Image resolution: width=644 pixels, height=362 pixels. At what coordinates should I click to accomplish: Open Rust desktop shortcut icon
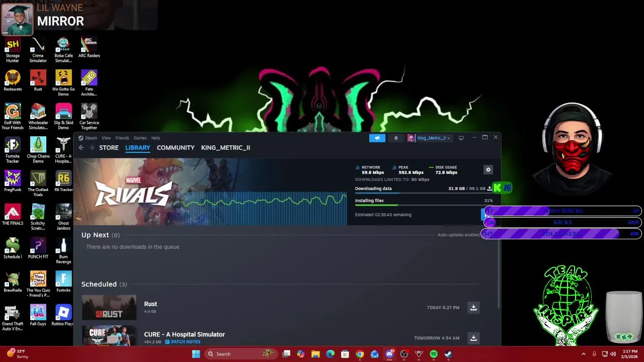coord(38,81)
